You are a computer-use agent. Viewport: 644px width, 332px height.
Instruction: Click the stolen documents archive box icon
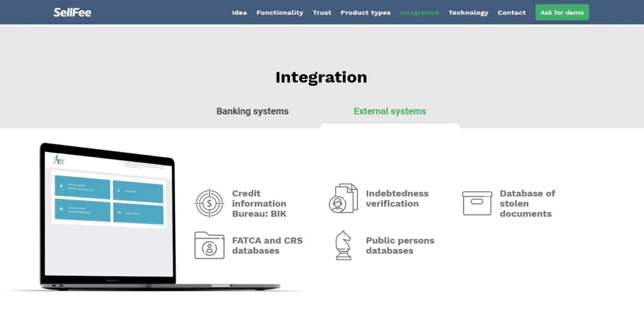pos(477,203)
